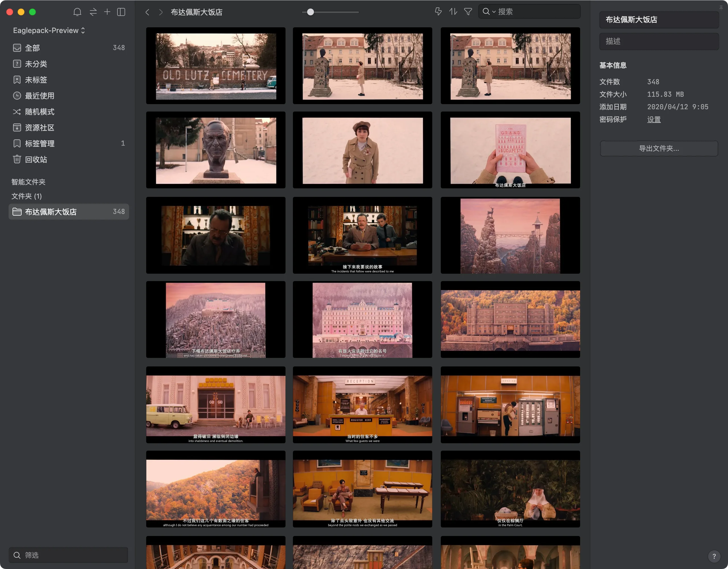Open the help question mark button
This screenshot has width=728, height=569.
point(714,556)
